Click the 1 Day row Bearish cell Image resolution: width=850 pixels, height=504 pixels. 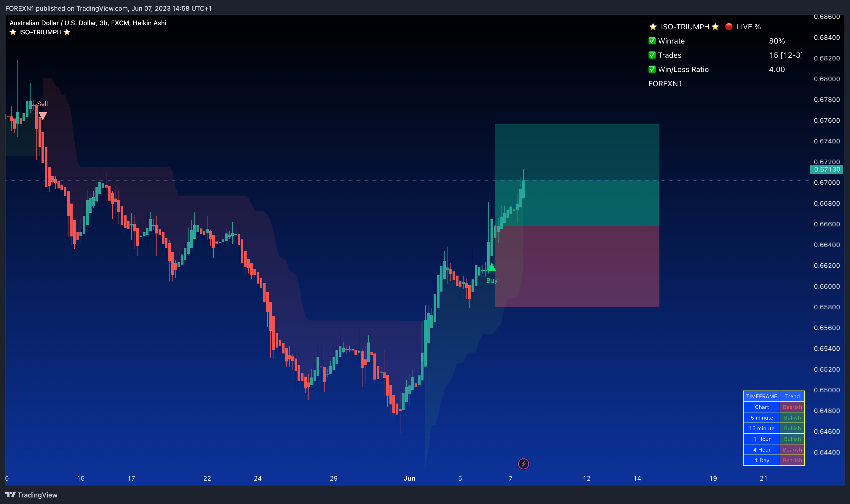(x=792, y=460)
